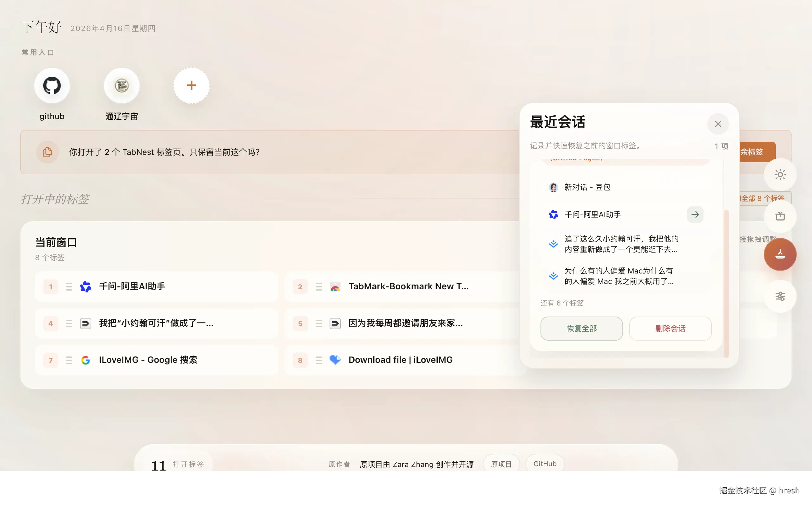Select the Download file | iLoveIMG tab card

click(x=400, y=359)
